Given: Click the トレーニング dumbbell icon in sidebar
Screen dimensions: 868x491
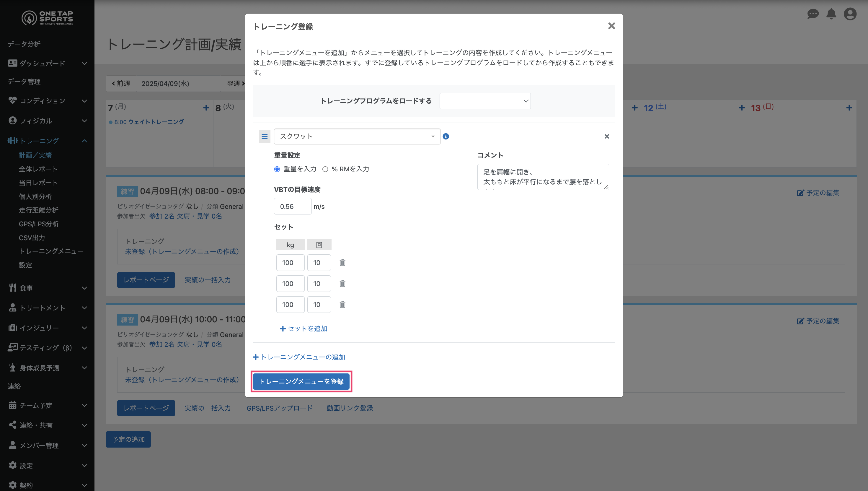Looking at the screenshot, I should [x=12, y=141].
